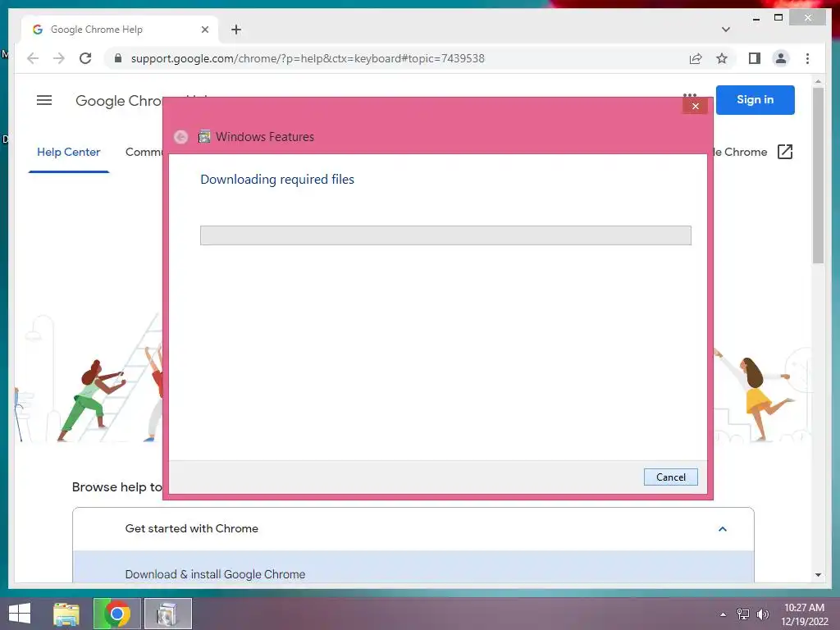840x630 pixels.
Task: Open the tab search dropdown arrow
Action: click(726, 30)
